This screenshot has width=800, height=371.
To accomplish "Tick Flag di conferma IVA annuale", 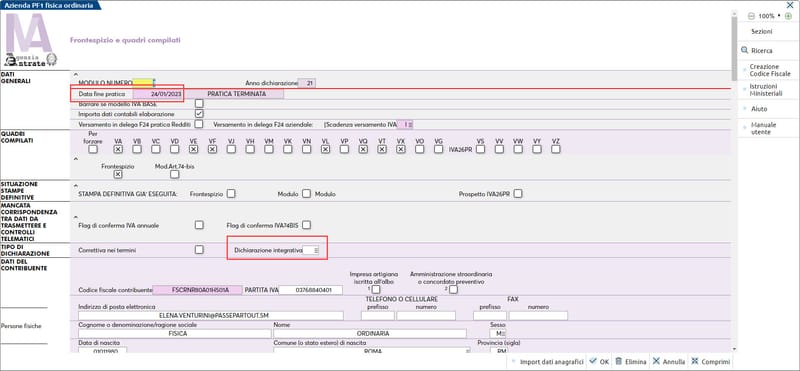I will [x=199, y=225].
